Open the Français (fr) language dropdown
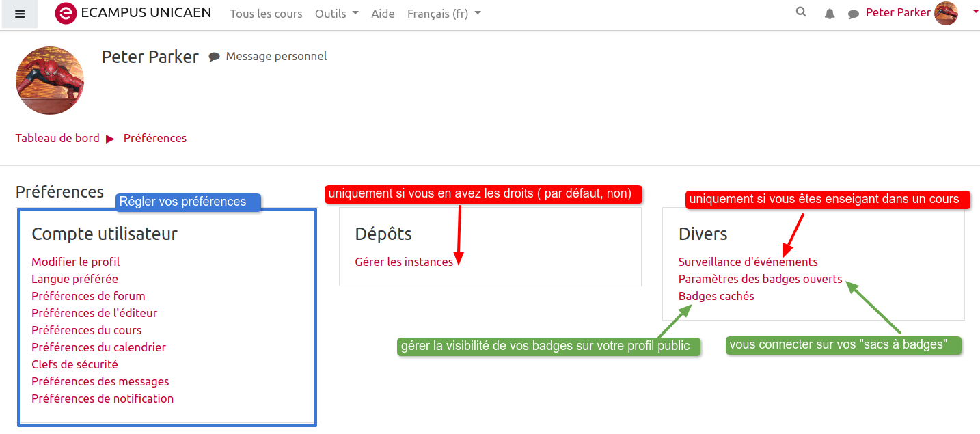The height and width of the screenshot is (434, 980). pos(444,14)
